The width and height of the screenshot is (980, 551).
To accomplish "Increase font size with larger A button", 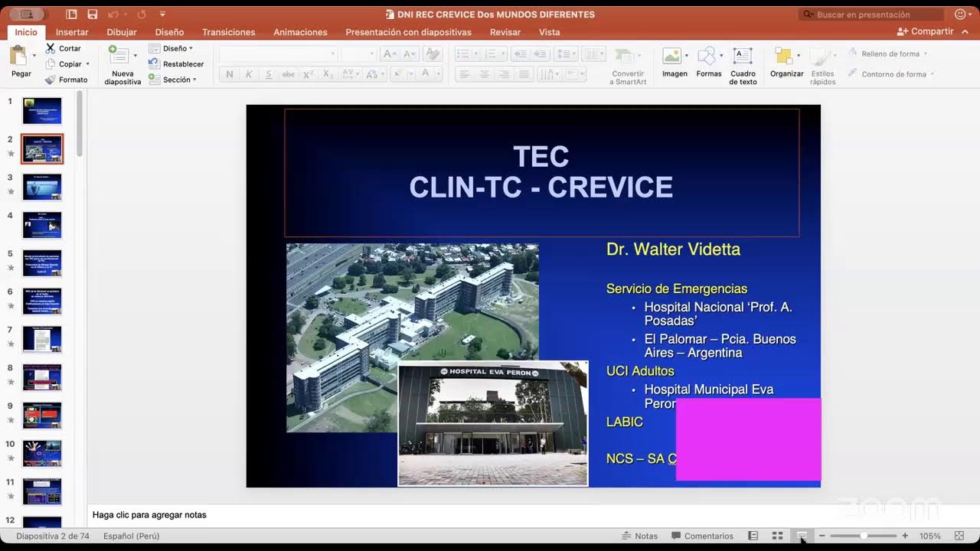I will point(390,54).
